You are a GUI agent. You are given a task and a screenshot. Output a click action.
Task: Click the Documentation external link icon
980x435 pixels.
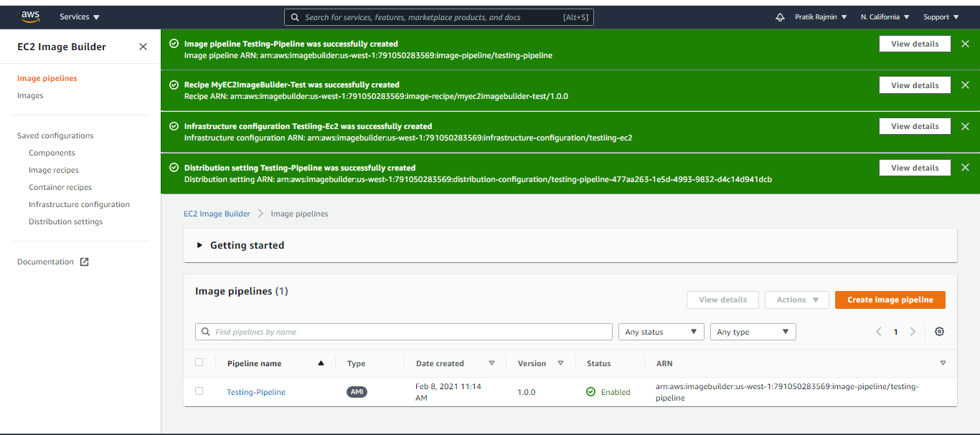84,262
